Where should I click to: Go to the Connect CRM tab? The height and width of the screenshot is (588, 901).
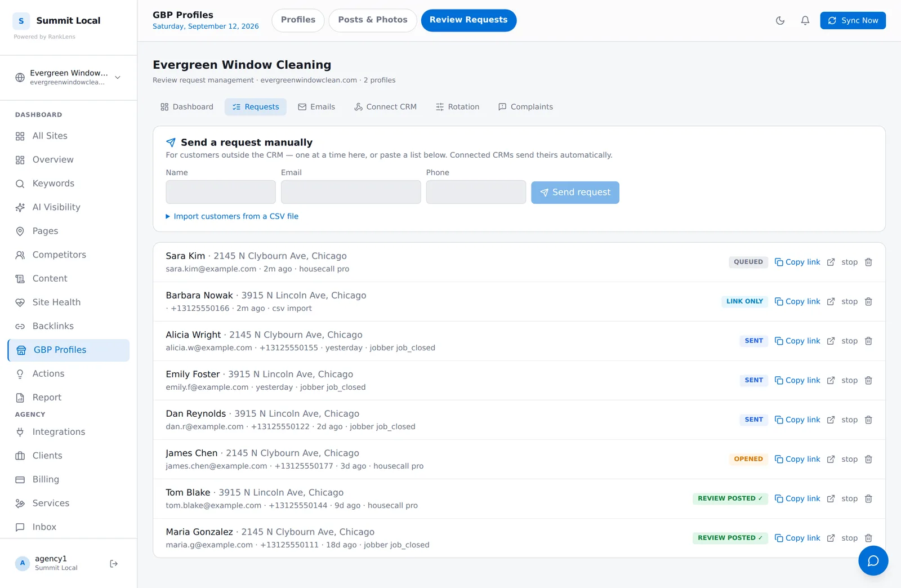tap(386, 107)
